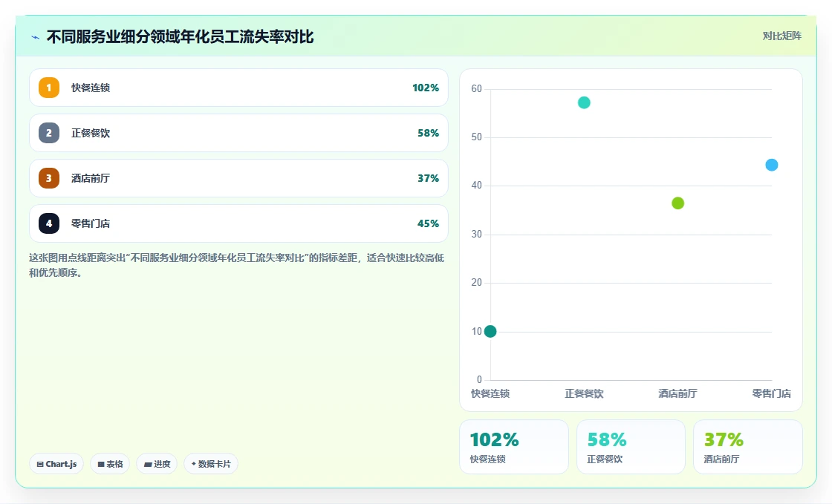Click the 102% value in 快餐连锁 row
Image resolution: width=832 pixels, height=504 pixels.
point(426,88)
